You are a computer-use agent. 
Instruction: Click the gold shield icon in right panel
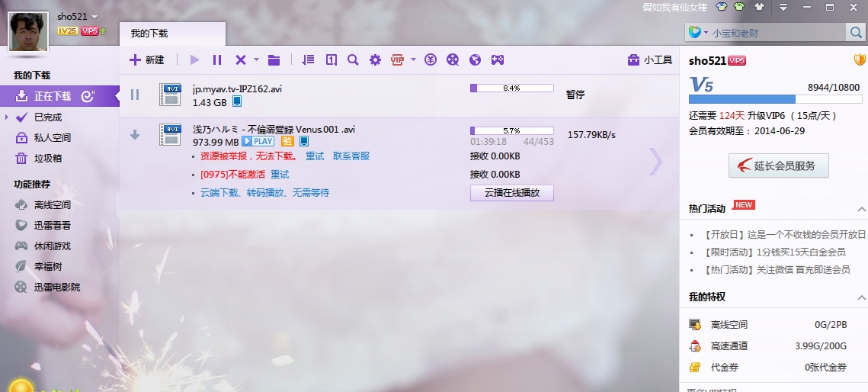click(859, 59)
